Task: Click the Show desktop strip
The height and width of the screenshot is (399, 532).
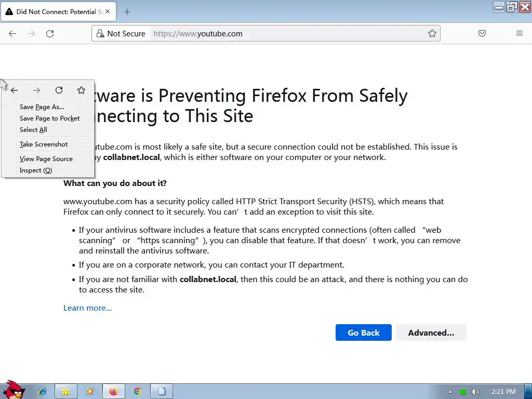Action: (528, 391)
